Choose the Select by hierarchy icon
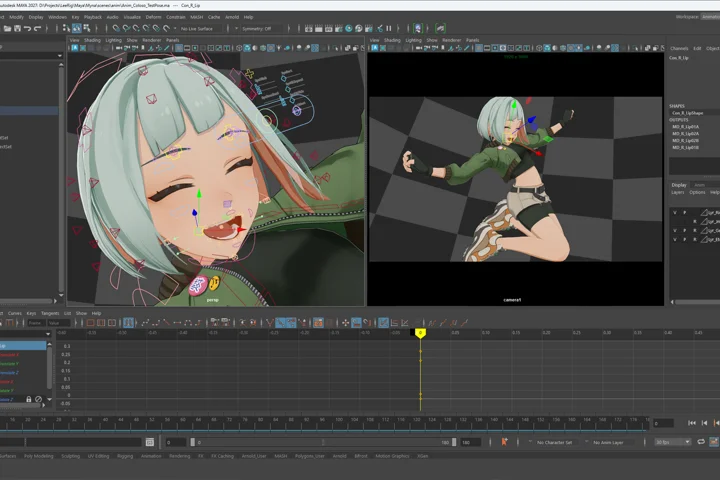Screen dimensions: 720x480 (66, 28)
